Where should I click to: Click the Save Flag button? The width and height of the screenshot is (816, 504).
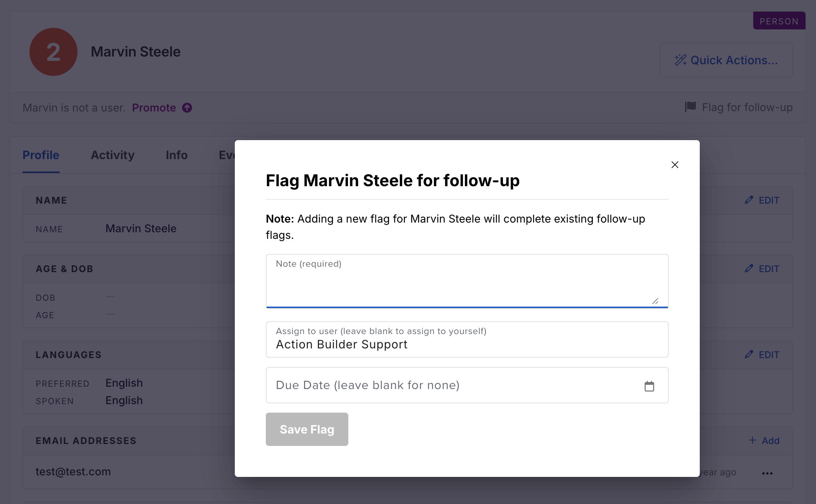point(307,429)
